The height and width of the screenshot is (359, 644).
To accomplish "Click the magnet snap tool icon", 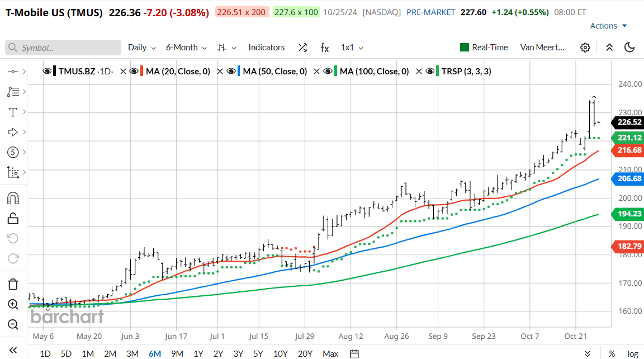I will coord(13,198).
